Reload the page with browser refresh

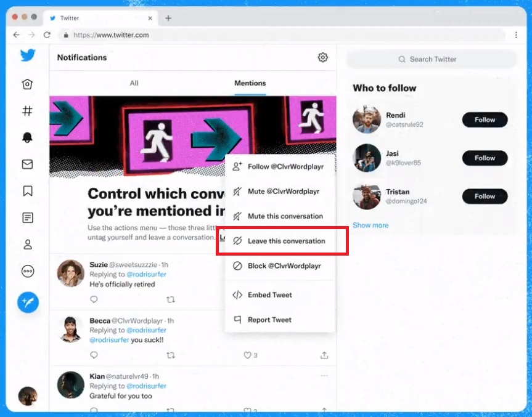[x=47, y=35]
